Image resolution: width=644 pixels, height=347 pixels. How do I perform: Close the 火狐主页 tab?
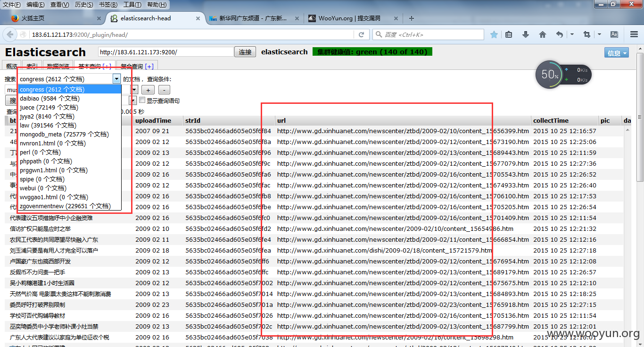99,18
